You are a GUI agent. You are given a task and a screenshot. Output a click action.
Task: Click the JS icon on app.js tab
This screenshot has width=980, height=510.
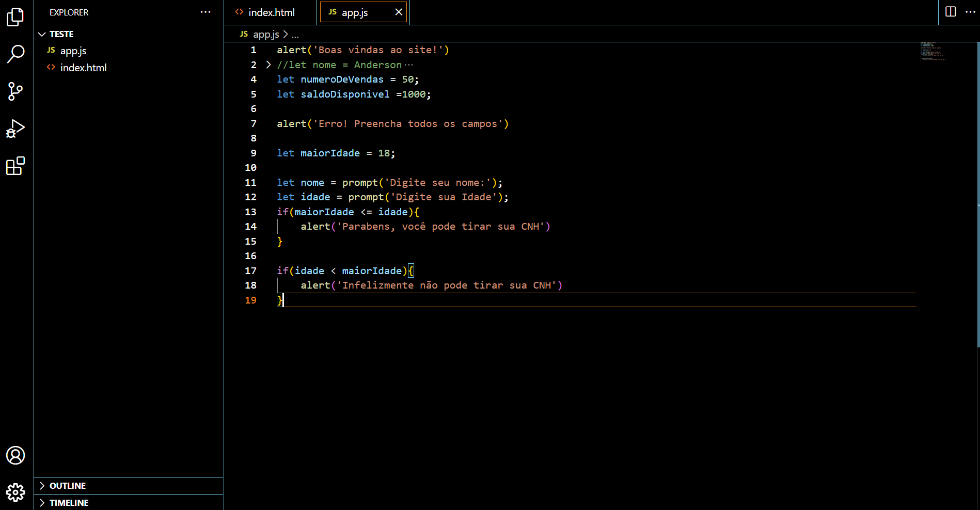[x=333, y=12]
